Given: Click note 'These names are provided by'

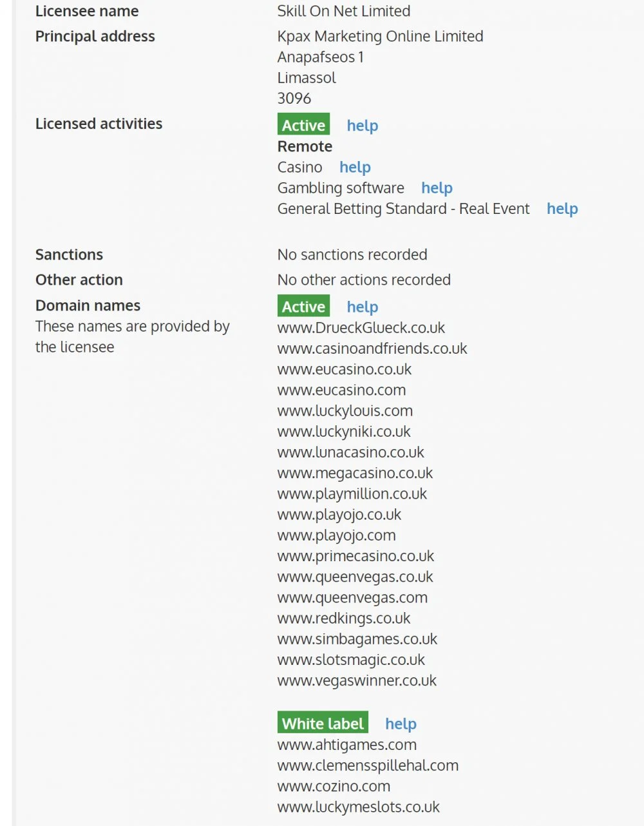Looking at the screenshot, I should pyautogui.click(x=133, y=326).
